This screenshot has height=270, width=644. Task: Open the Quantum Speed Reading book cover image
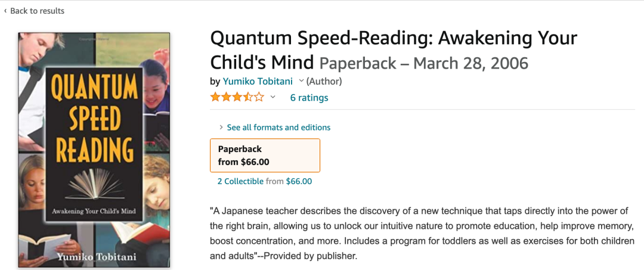point(94,149)
